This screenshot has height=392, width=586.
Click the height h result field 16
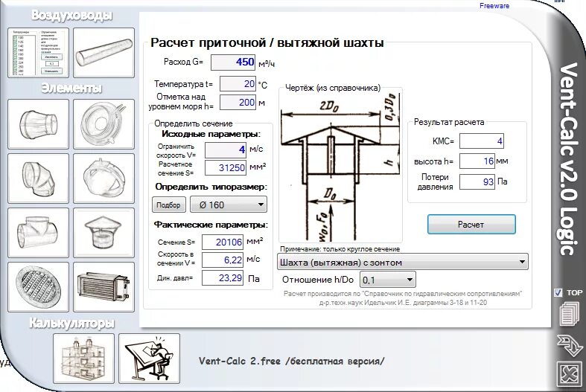point(477,161)
